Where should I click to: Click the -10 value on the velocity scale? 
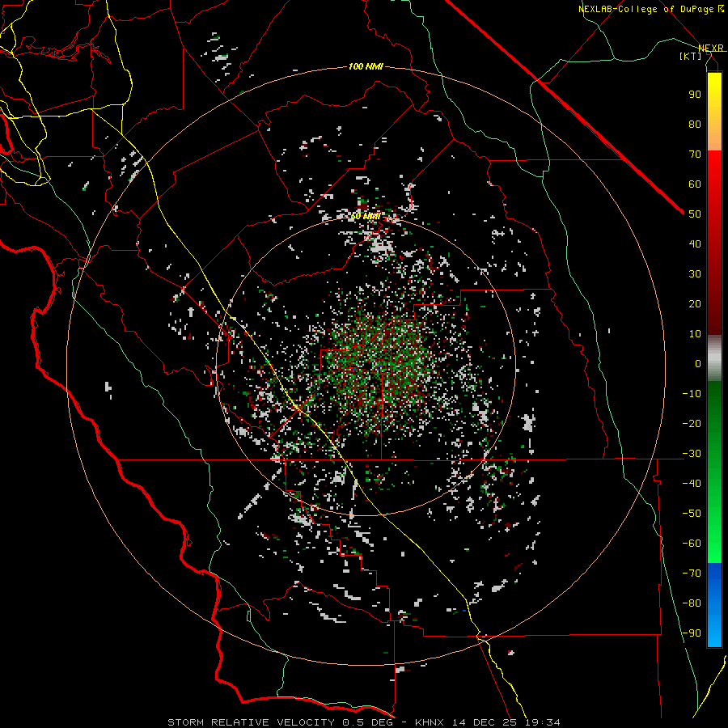(692, 394)
